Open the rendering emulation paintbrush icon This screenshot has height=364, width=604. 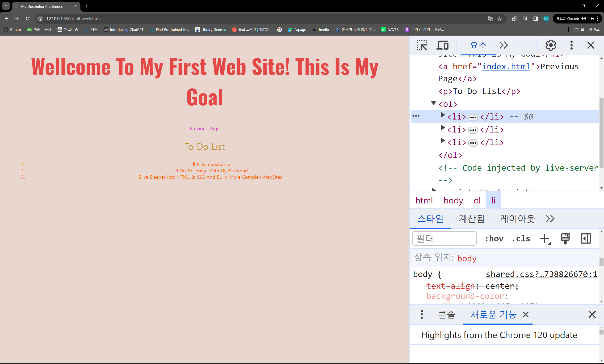click(565, 239)
